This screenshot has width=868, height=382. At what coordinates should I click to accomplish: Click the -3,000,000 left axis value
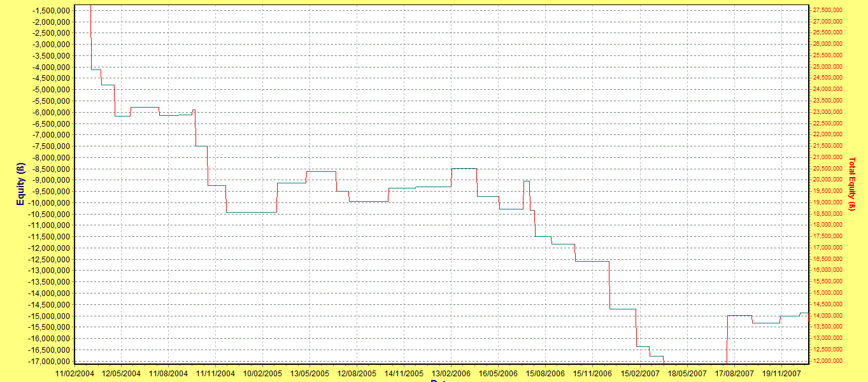coord(52,45)
